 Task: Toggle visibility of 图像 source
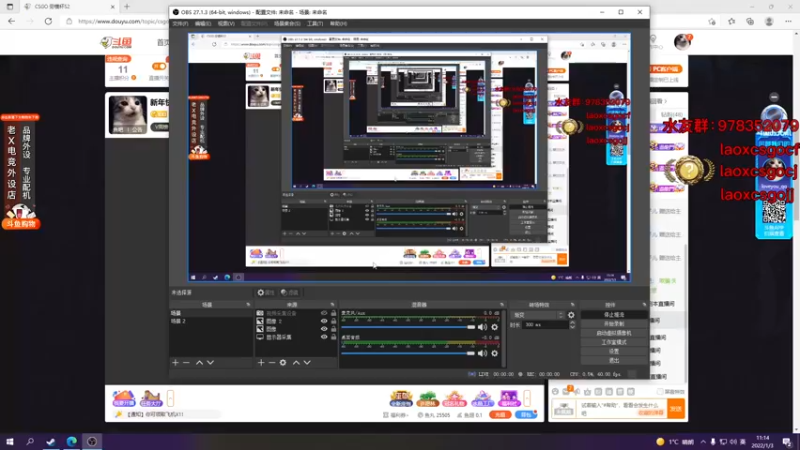point(324,329)
